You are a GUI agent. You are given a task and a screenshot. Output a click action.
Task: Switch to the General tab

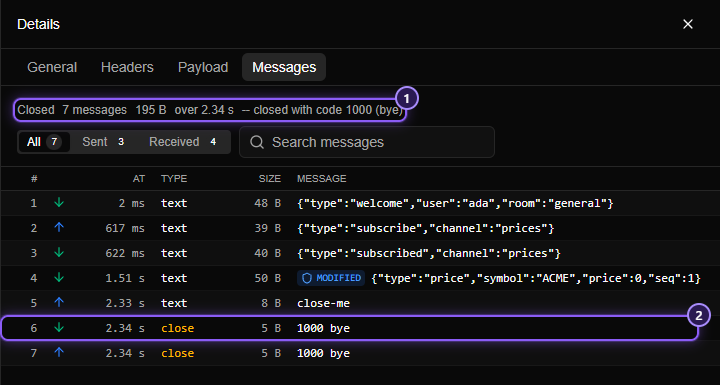52,67
